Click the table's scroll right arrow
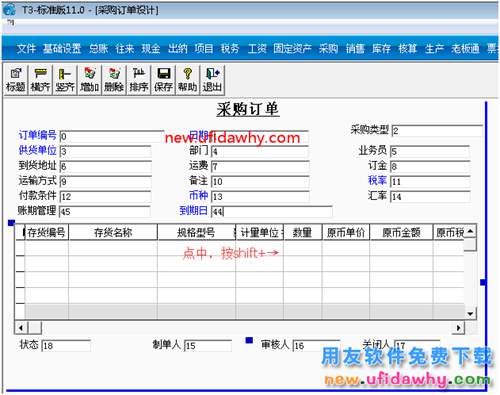This screenshot has width=500, height=395. [x=458, y=328]
